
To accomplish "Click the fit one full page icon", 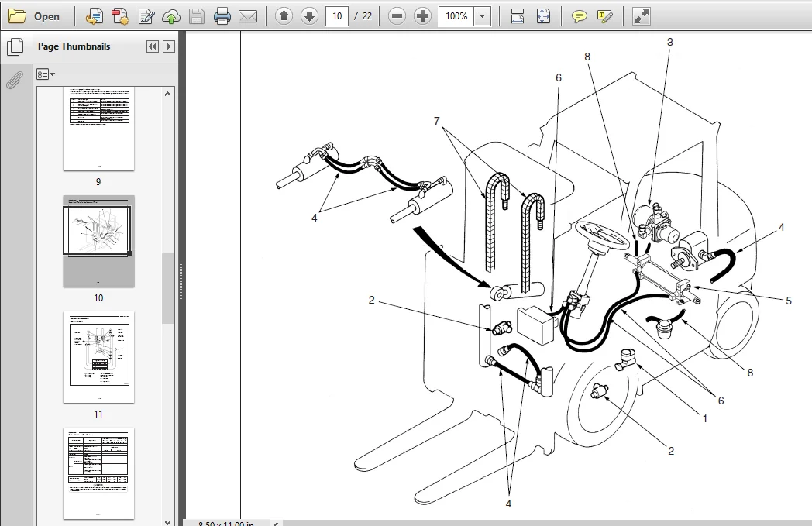I will click(543, 16).
